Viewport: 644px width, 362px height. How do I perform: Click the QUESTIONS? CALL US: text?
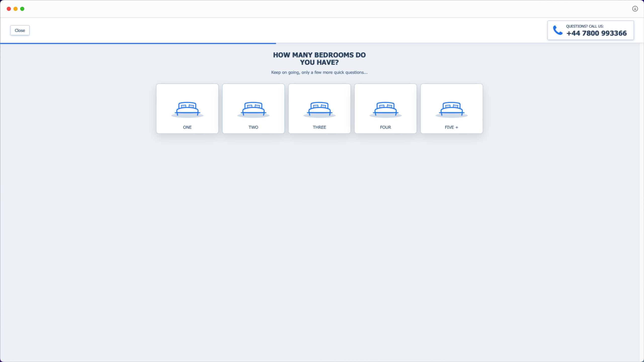tap(585, 26)
